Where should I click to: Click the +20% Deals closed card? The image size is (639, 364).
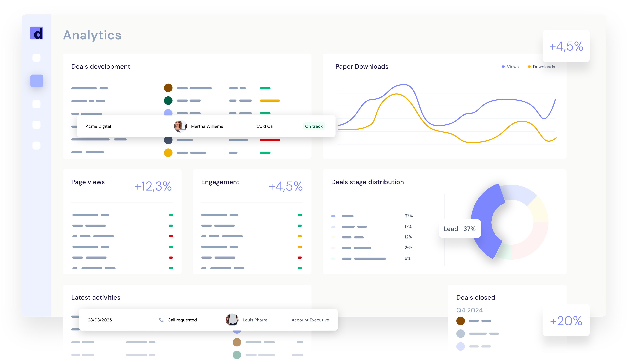point(566,320)
